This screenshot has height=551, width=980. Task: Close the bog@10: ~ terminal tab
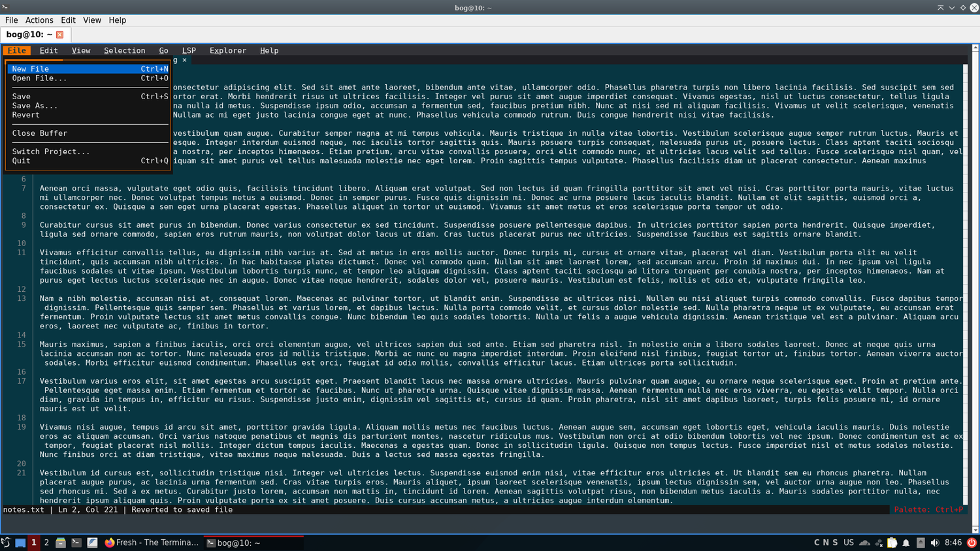(x=59, y=35)
